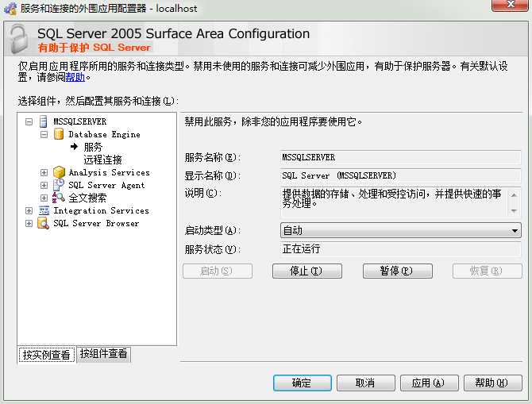Screen dimensions: 532x404
Task: Click the title bar application icon
Action: click(10, 9)
